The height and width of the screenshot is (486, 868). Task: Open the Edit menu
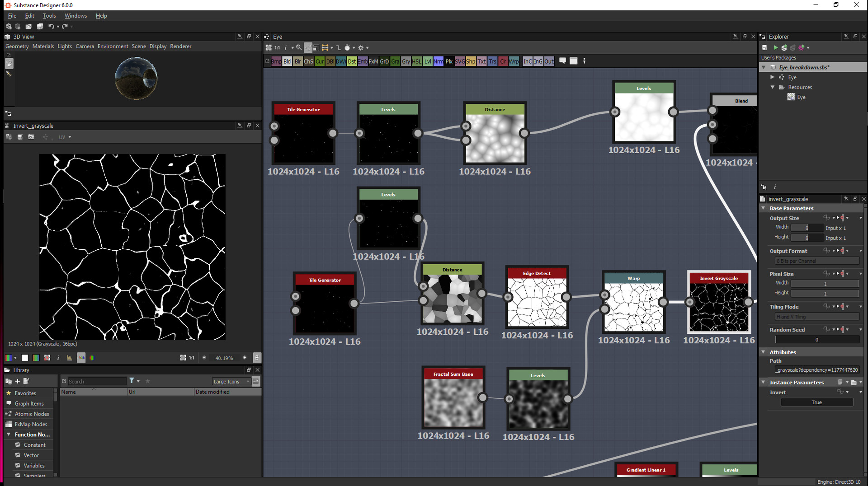(x=30, y=16)
